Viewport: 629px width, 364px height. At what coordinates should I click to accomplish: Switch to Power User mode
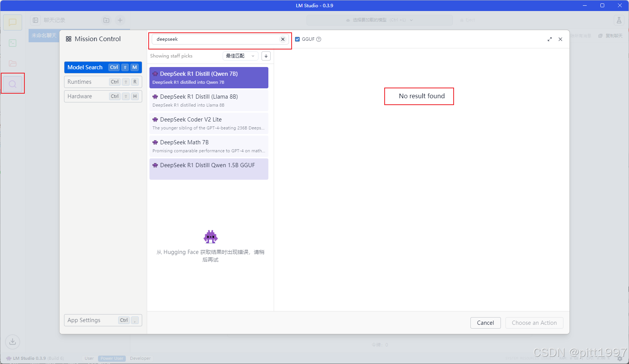tap(112, 358)
